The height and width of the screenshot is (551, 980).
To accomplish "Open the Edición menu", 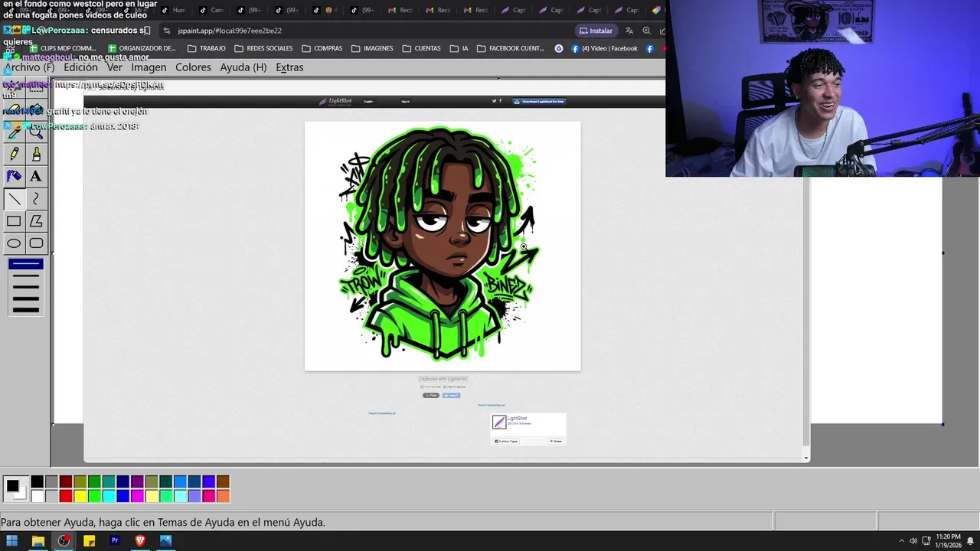I will pos(80,67).
